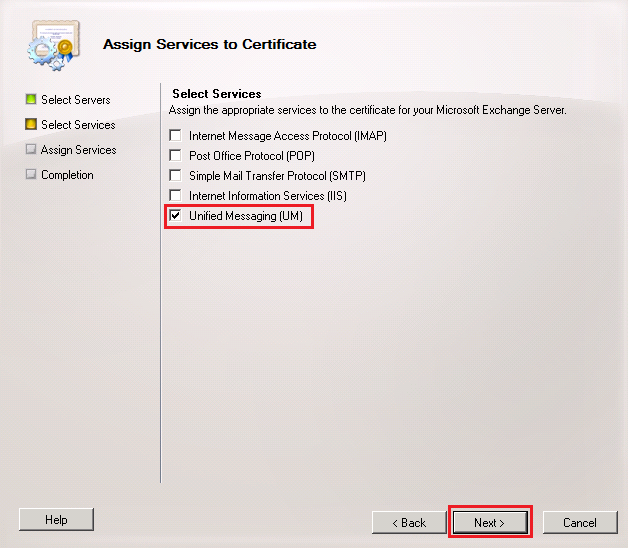Click the 'Assign Services' step label

click(x=78, y=150)
